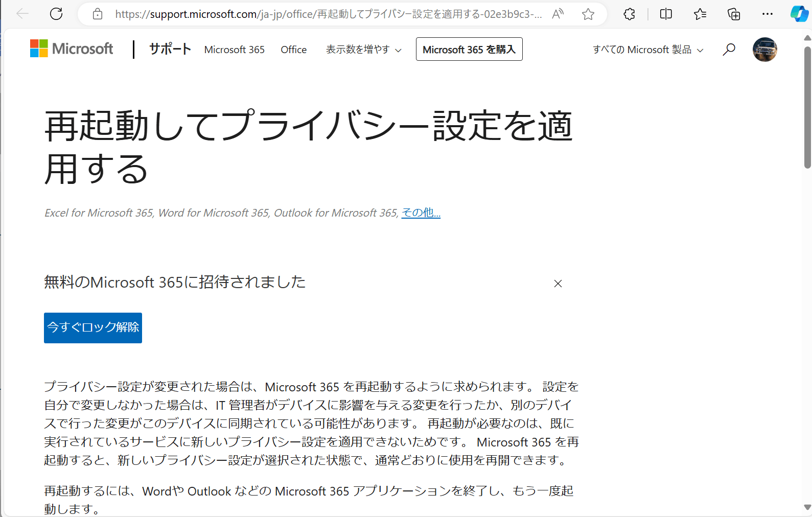812x517 pixels.
Task: Click the scrollbar down arrow
Action: click(807, 507)
